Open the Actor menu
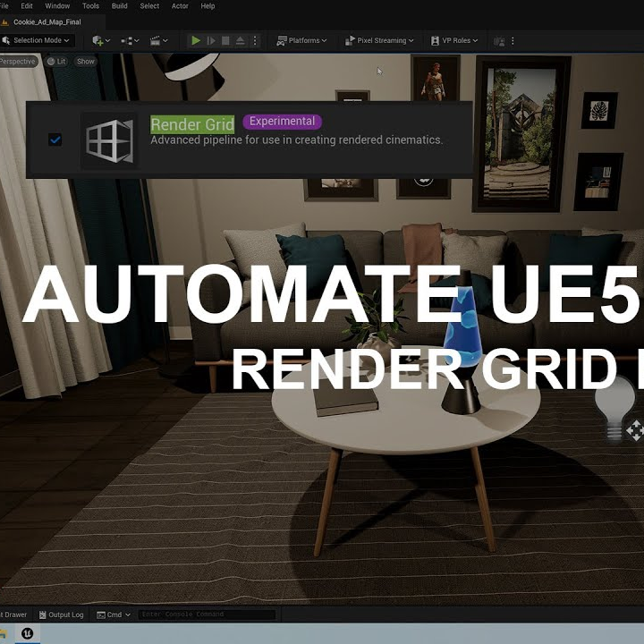This screenshot has width=644, height=644. [180, 6]
